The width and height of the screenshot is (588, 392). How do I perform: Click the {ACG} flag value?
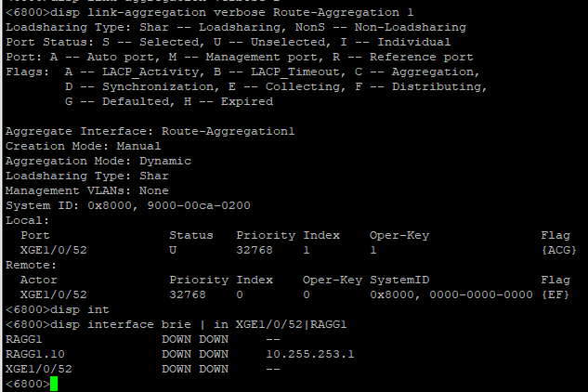555,250
